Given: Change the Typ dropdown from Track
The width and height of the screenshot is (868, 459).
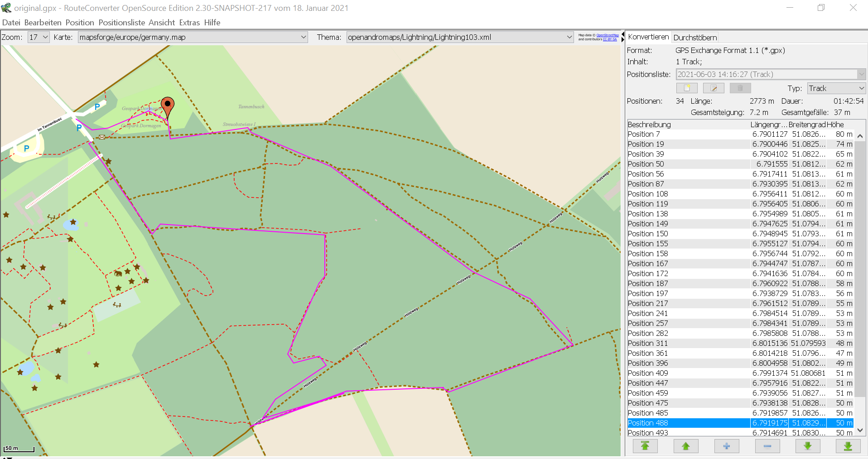Looking at the screenshot, I should click(836, 88).
